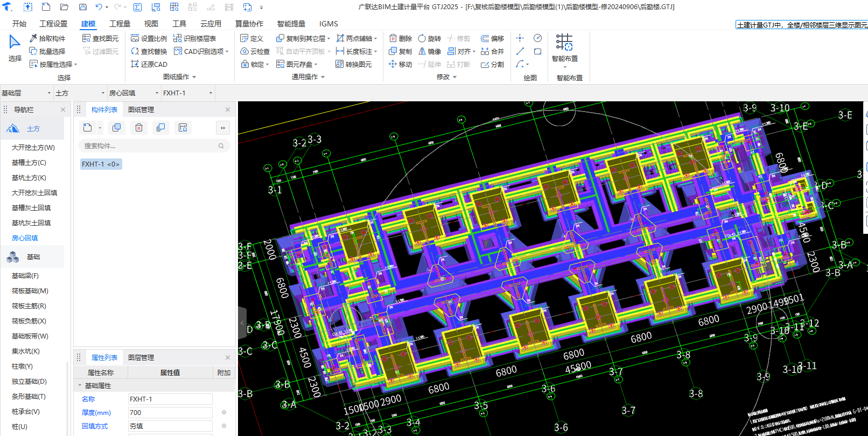
Task: Click 移动 move tool
Action: (400, 64)
